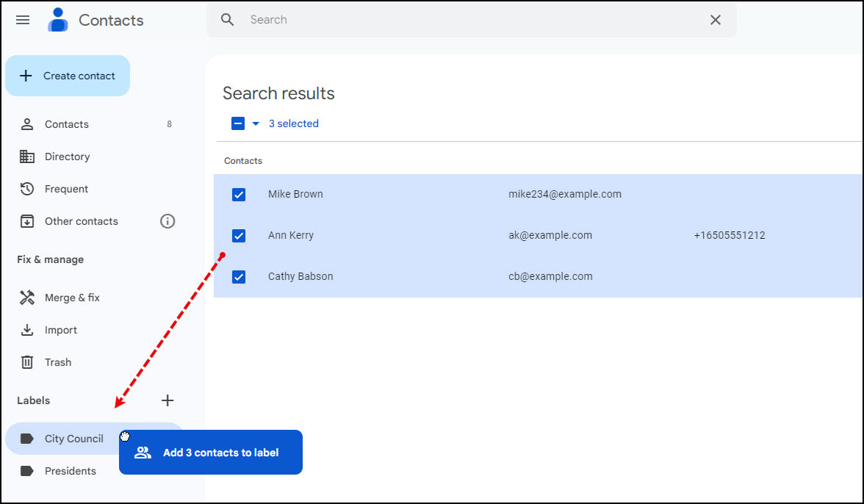Uncheck Cathy Babson's checkbox

238,276
